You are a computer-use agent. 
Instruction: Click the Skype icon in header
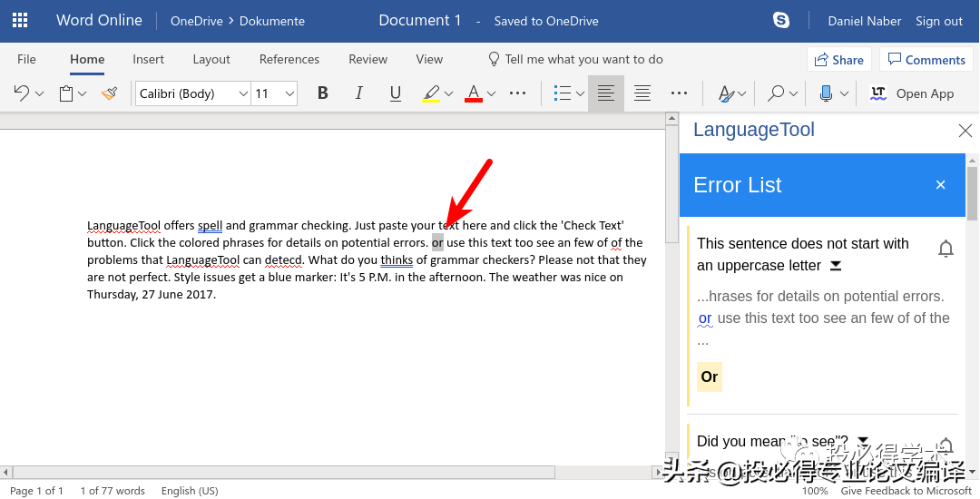[781, 21]
